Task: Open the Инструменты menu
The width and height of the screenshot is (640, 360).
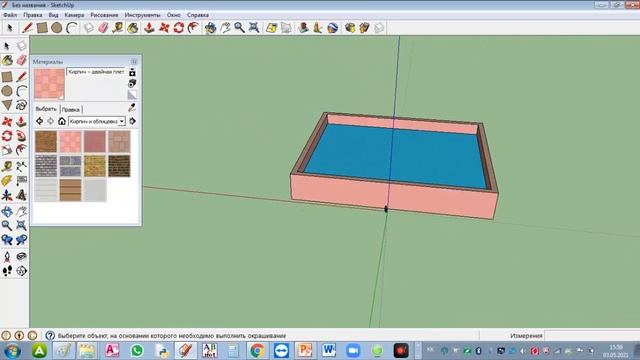Action: click(x=142, y=15)
